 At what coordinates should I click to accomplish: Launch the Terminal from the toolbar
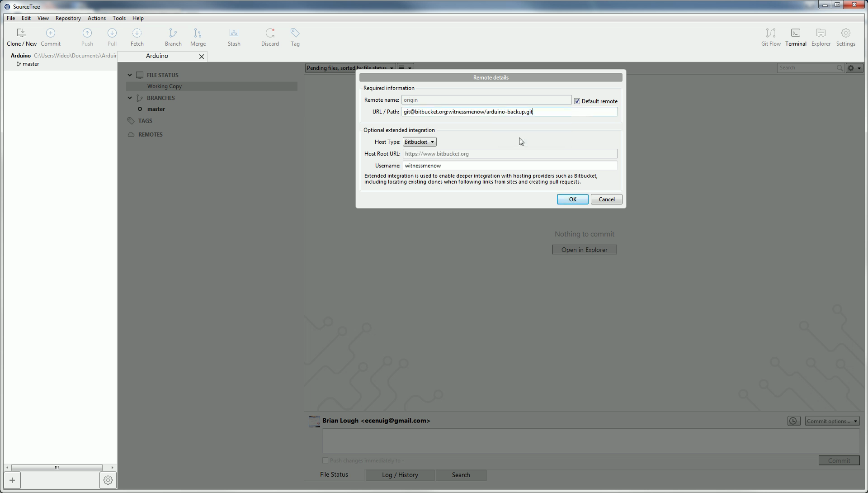[795, 37]
